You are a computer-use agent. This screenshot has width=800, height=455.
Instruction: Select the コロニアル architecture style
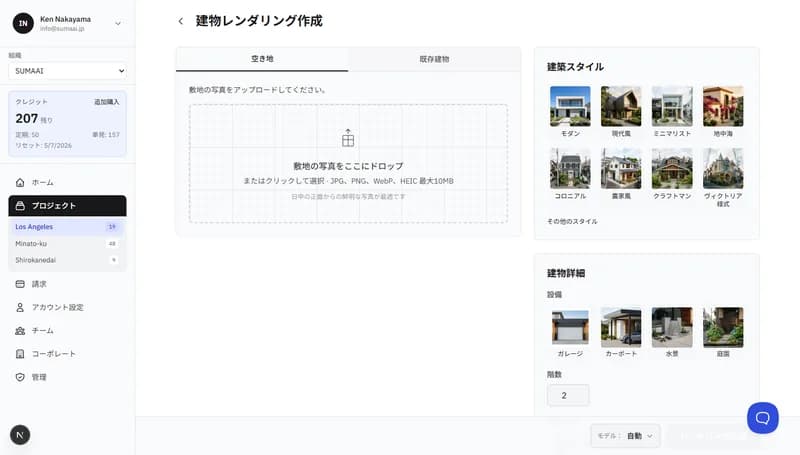570,174
